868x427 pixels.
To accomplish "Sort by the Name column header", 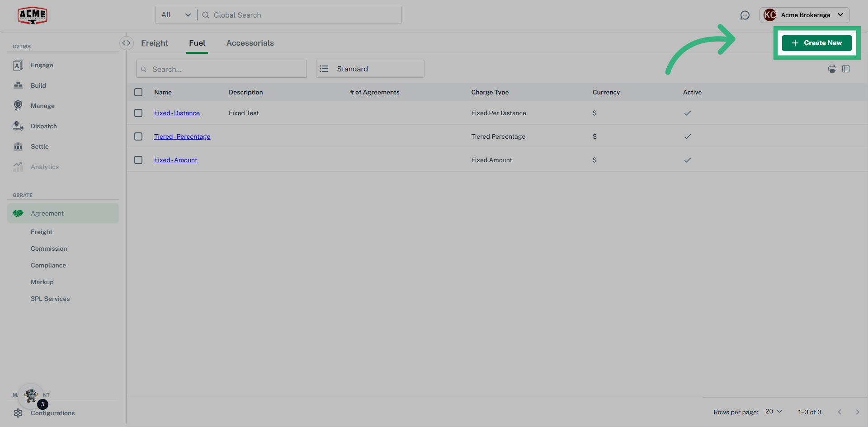I will pyautogui.click(x=163, y=92).
